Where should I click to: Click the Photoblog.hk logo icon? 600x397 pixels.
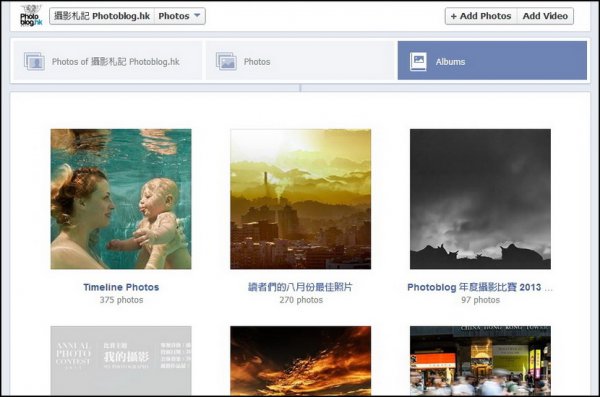click(x=31, y=16)
